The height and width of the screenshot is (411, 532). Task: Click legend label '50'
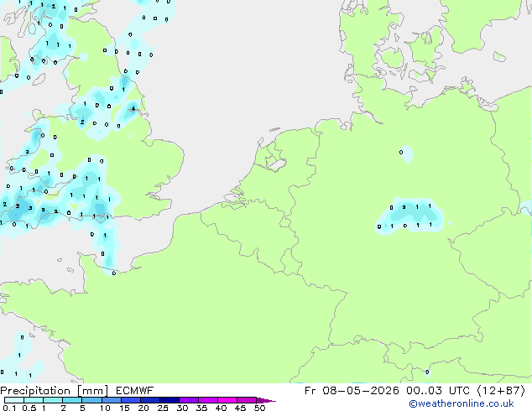click(x=259, y=408)
